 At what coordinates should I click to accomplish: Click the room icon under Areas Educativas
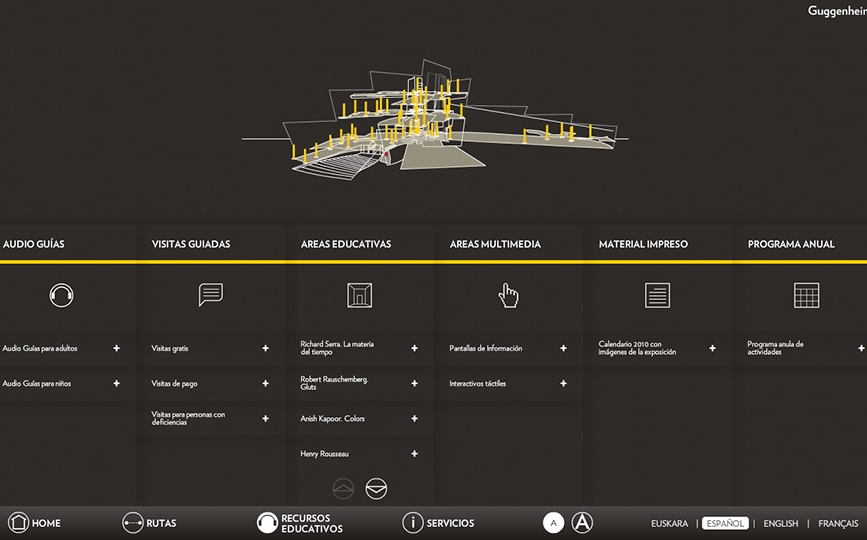pyautogui.click(x=359, y=295)
